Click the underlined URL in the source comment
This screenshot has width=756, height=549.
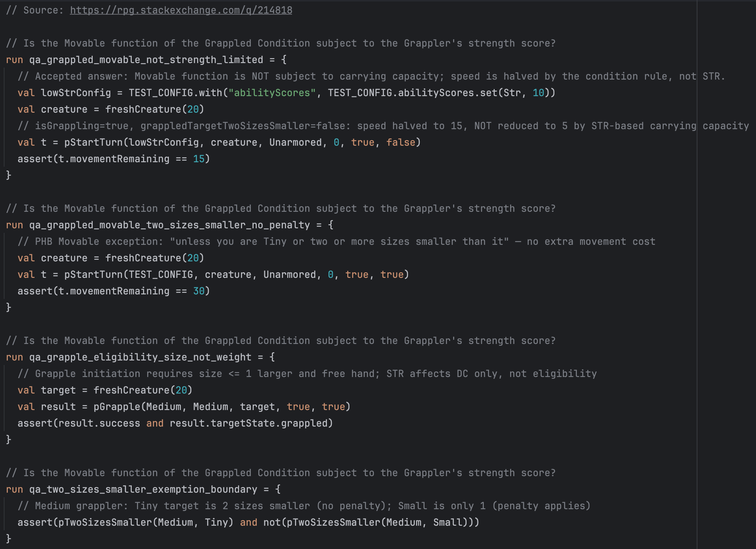(x=180, y=10)
